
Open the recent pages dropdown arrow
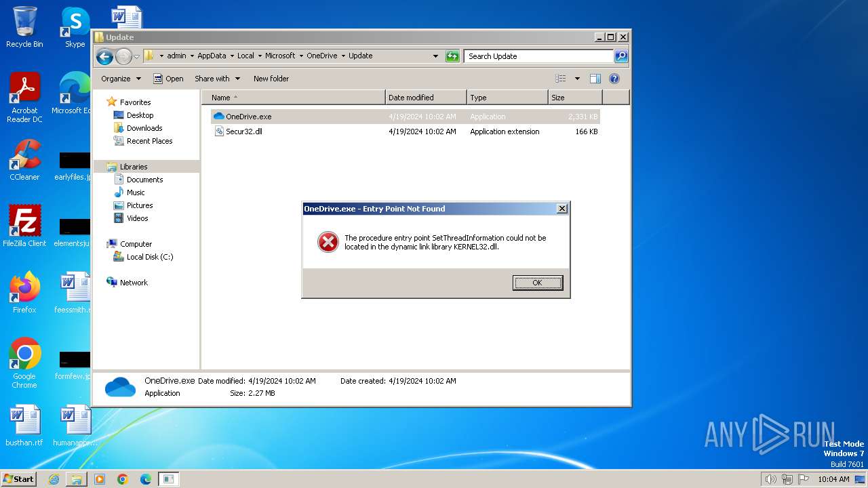point(137,56)
